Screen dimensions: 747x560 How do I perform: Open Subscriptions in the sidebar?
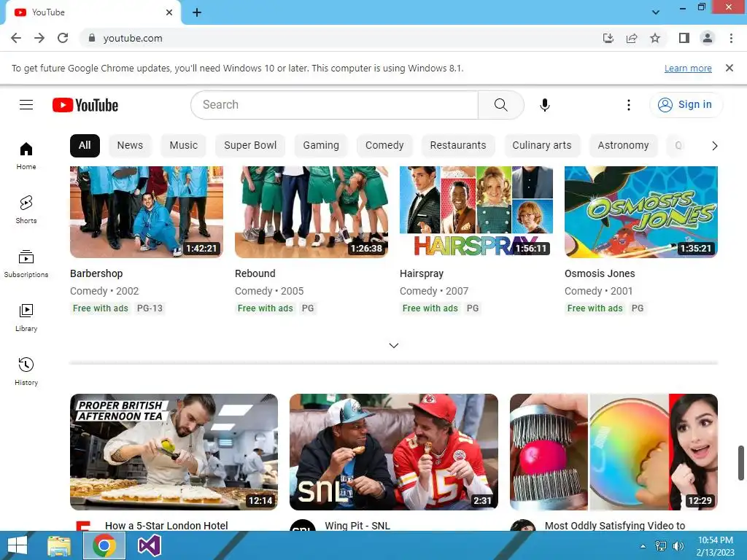pyautogui.click(x=26, y=264)
